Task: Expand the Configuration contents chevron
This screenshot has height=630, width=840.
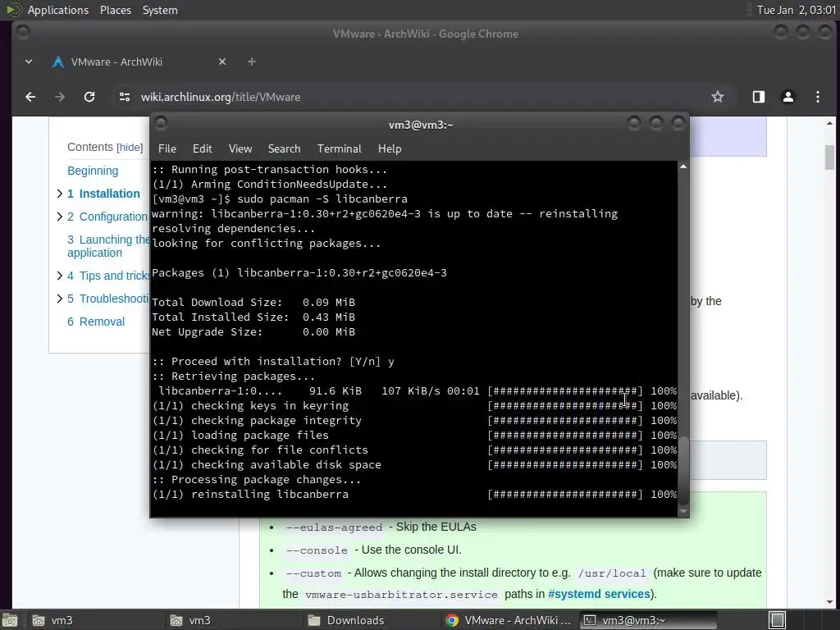Action: pos(59,217)
